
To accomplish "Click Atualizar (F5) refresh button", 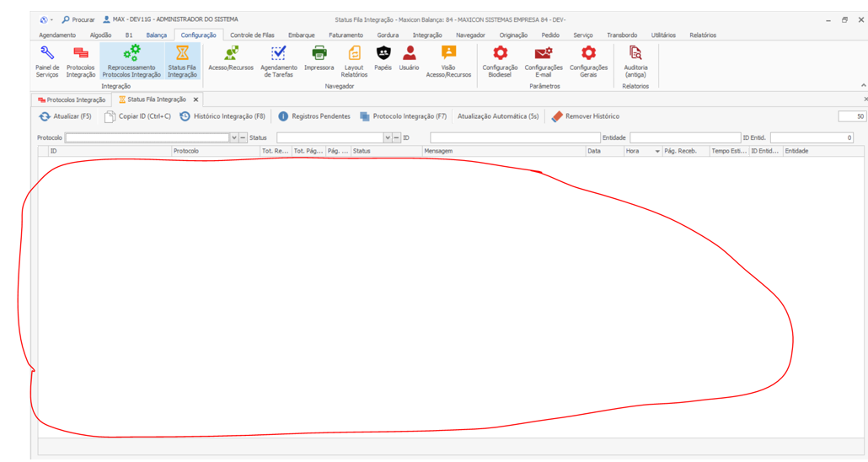I will coord(65,116).
